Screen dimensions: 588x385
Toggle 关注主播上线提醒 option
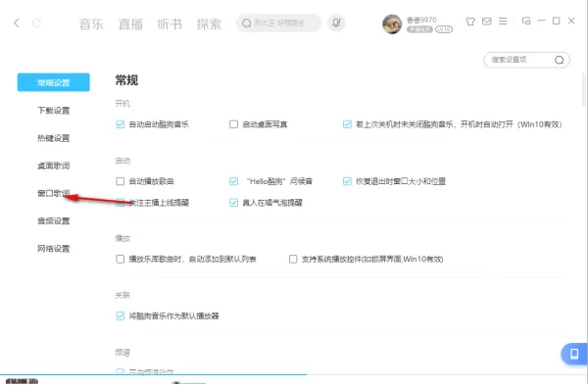(x=120, y=203)
